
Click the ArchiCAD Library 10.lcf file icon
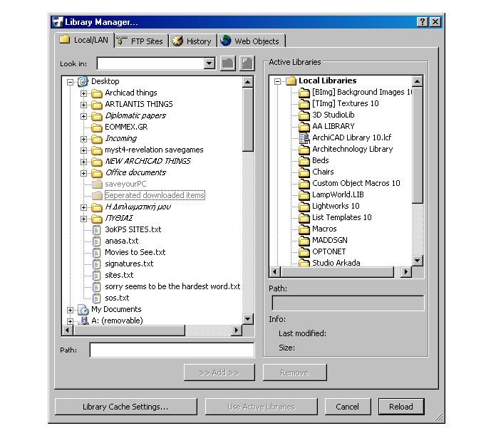[304, 137]
